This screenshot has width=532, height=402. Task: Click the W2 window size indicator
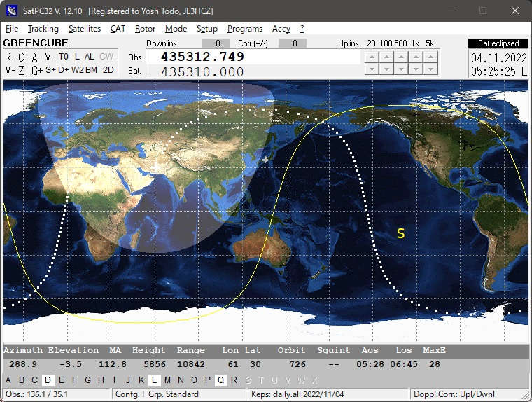pyautogui.click(x=78, y=70)
